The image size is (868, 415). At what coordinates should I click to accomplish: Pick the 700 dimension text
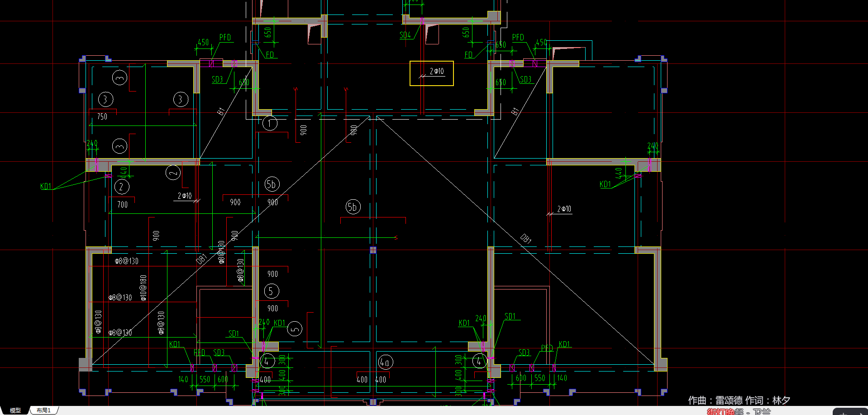pyautogui.click(x=122, y=205)
